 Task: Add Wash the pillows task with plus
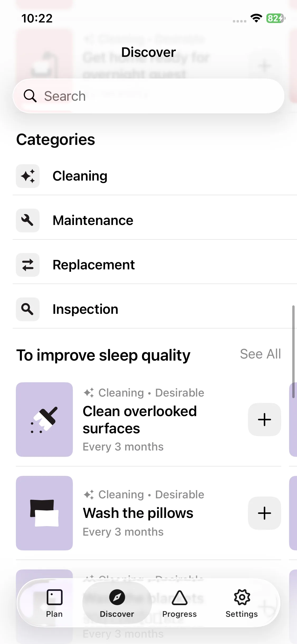(x=264, y=513)
